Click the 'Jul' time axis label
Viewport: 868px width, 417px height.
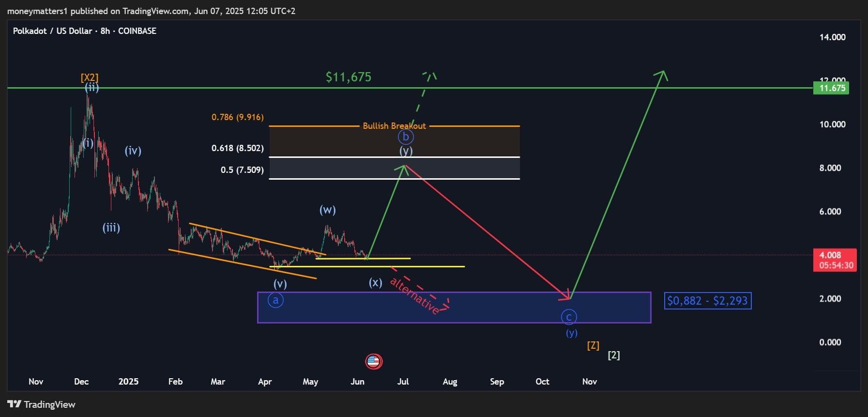pyautogui.click(x=403, y=382)
